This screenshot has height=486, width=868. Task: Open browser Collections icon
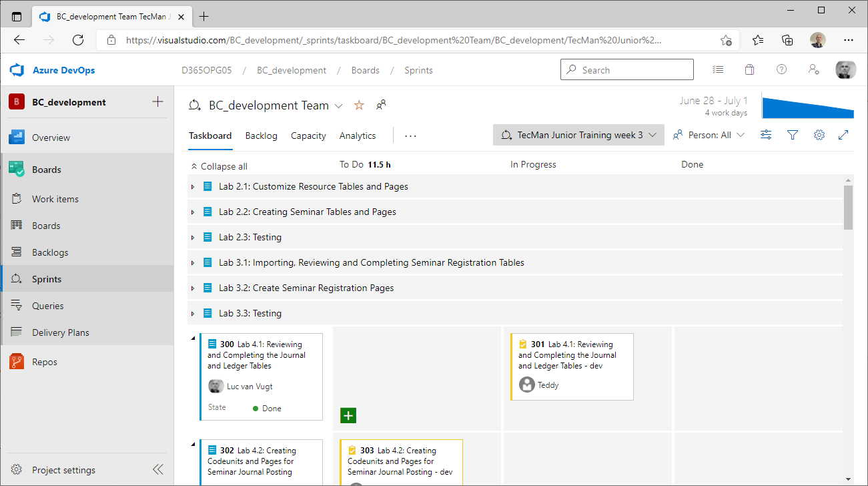[x=787, y=40]
